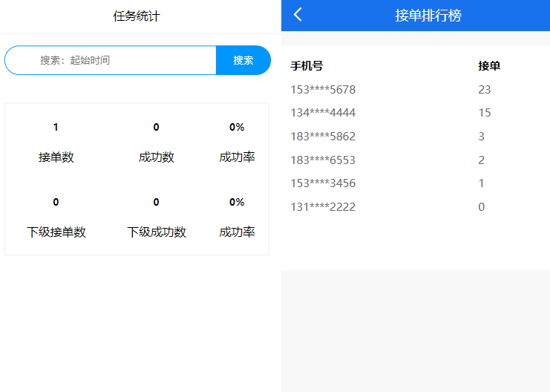This screenshot has width=550, height=392.
Task: Click the 下级成功数 label
Action: pyautogui.click(x=156, y=232)
